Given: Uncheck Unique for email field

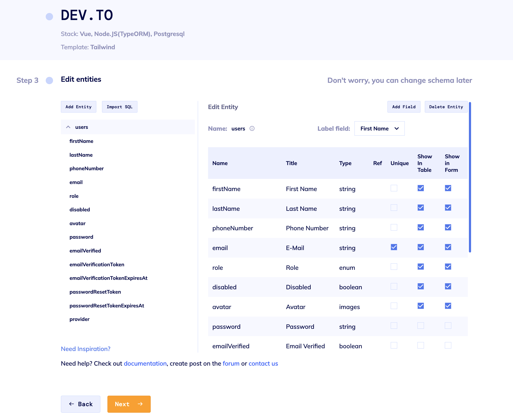Looking at the screenshot, I should [394, 247].
